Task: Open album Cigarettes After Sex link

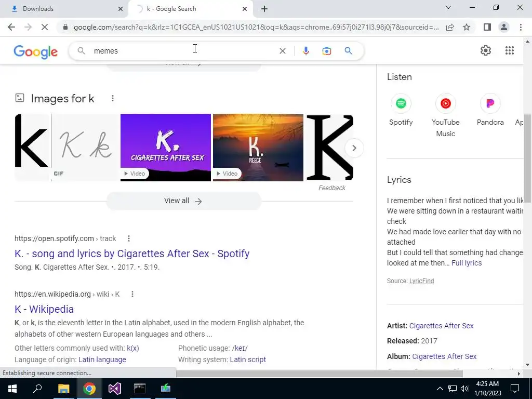Action: 444,356
